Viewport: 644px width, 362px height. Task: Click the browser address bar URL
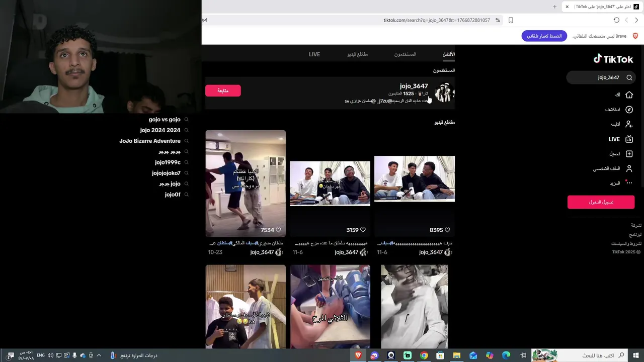[437, 20]
